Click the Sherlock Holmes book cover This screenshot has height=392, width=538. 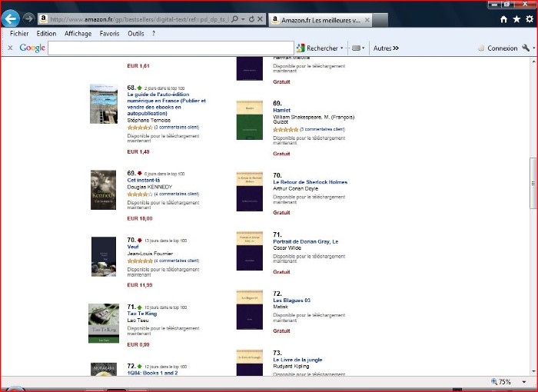(x=250, y=191)
